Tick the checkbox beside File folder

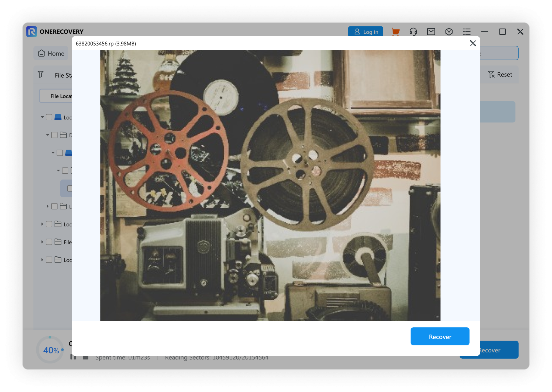click(49, 242)
